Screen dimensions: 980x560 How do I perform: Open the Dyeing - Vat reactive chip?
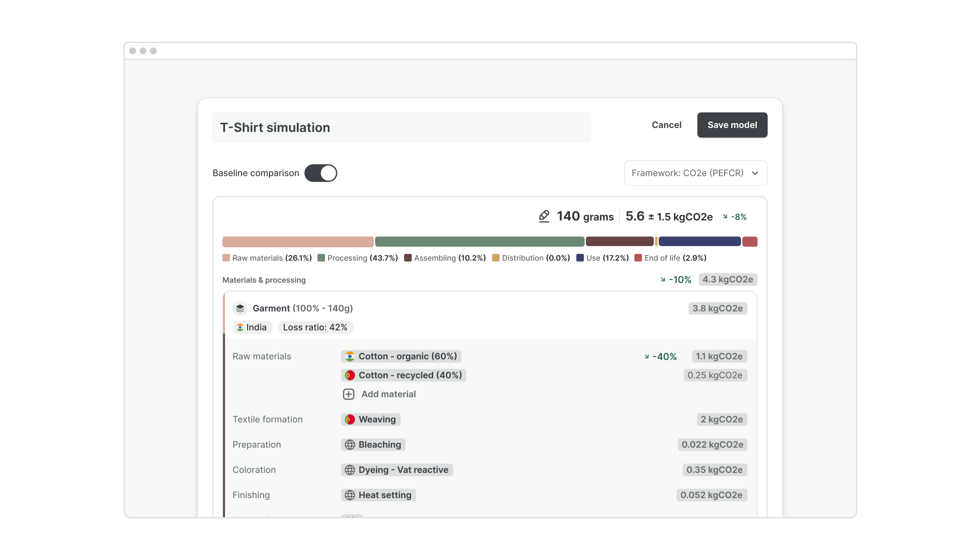tap(397, 470)
